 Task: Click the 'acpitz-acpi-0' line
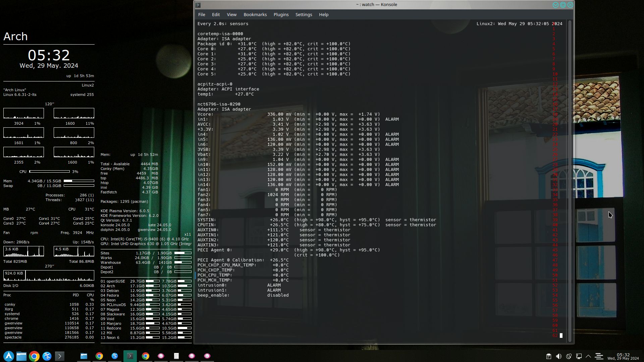click(x=215, y=84)
